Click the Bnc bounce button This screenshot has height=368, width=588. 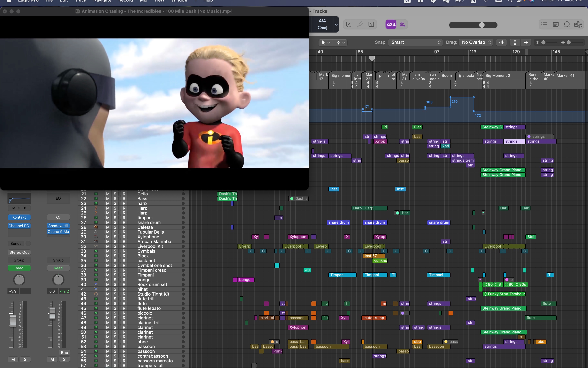[x=64, y=352]
